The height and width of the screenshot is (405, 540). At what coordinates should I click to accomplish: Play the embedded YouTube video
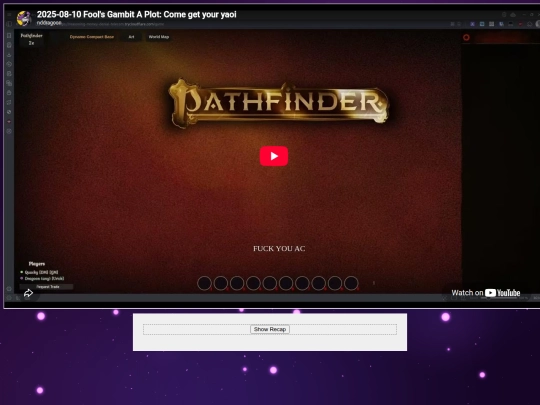[x=274, y=156]
